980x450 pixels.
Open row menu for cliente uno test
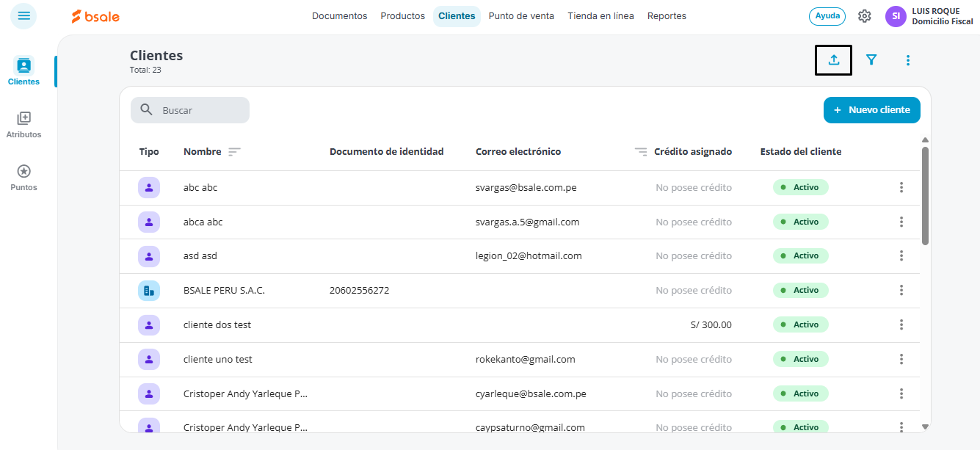coord(901,359)
